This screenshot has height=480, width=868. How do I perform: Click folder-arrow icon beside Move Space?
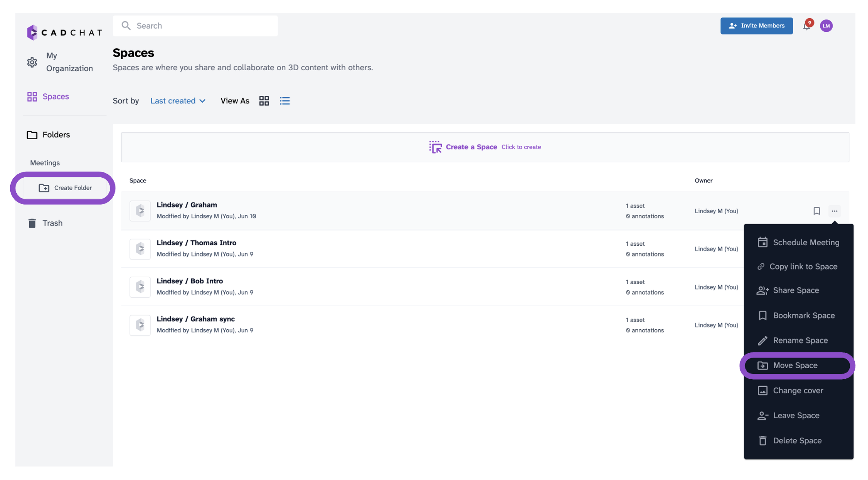click(x=762, y=366)
